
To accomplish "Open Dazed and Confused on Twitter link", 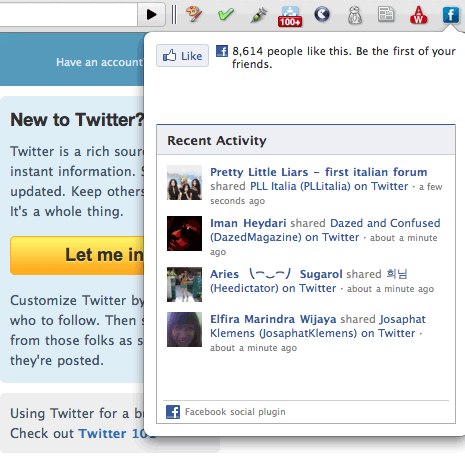I will (325, 230).
